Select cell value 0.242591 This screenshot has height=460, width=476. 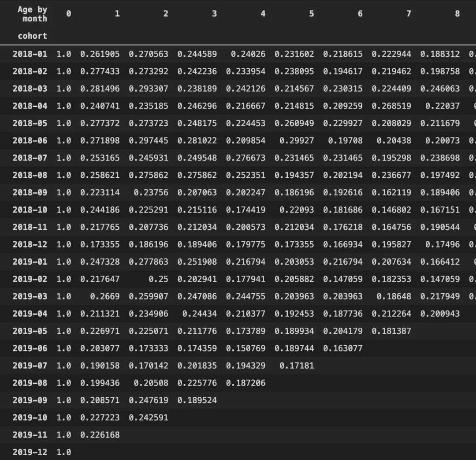(x=149, y=418)
